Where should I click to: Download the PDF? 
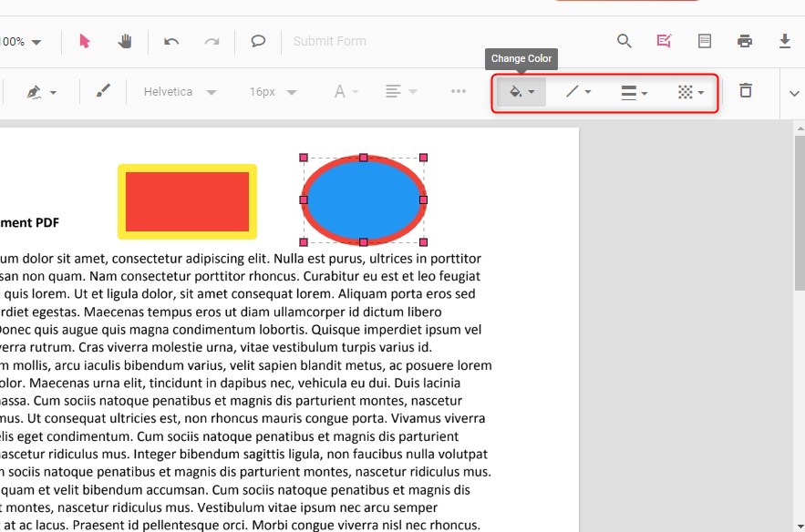pos(786,41)
